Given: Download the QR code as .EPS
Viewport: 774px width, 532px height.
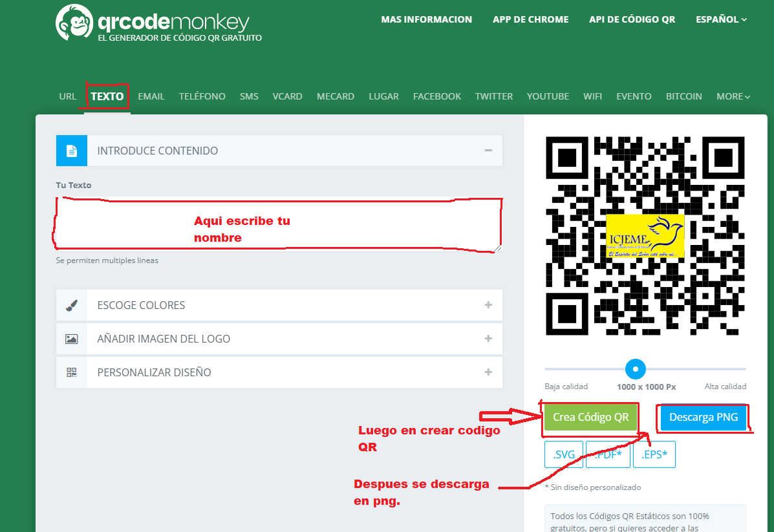Looking at the screenshot, I should tap(654, 454).
